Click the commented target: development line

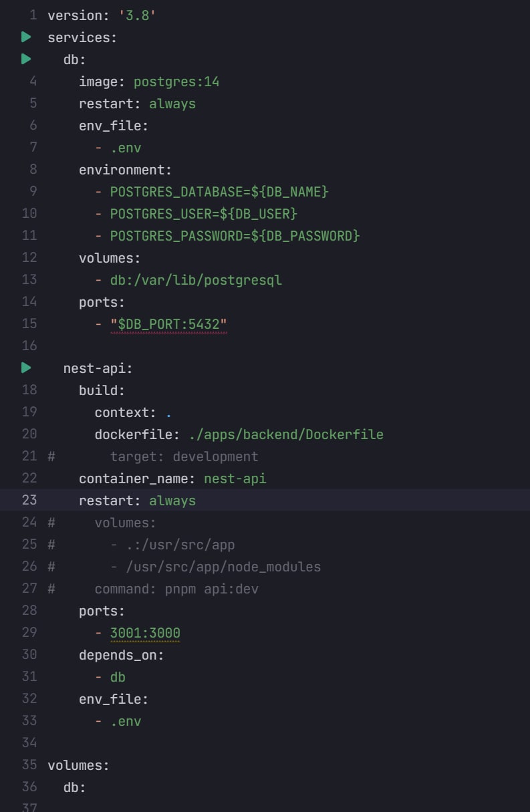(184, 456)
